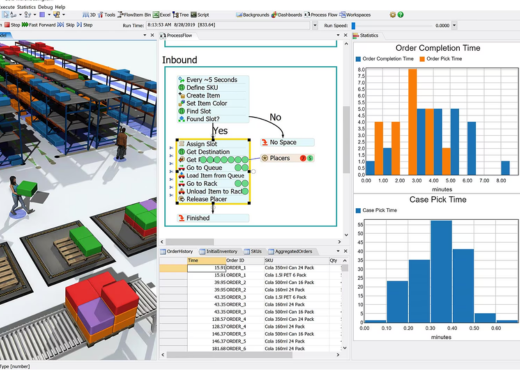Select the first Time cell 15.91
This screenshot has width=520, height=370.
tap(207, 268)
